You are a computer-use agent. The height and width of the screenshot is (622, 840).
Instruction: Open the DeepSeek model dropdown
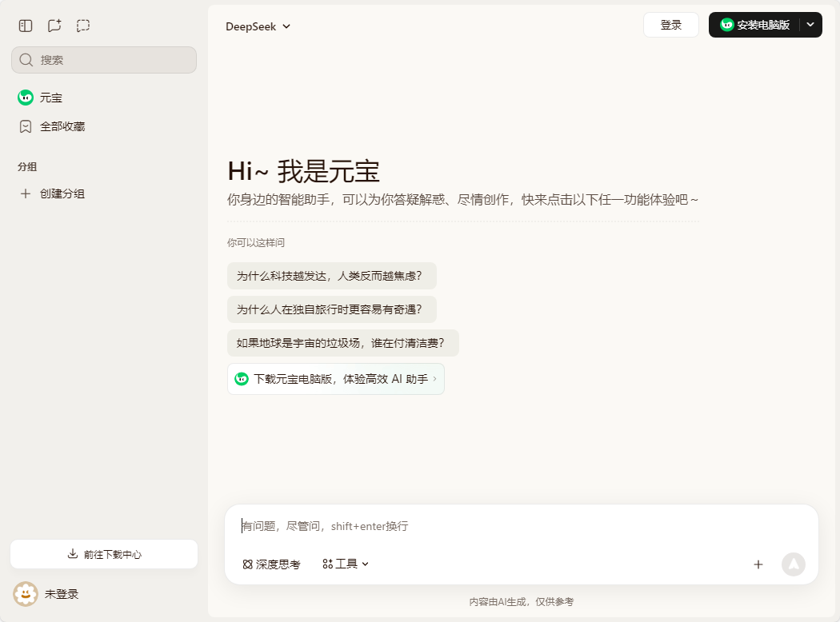tap(258, 26)
